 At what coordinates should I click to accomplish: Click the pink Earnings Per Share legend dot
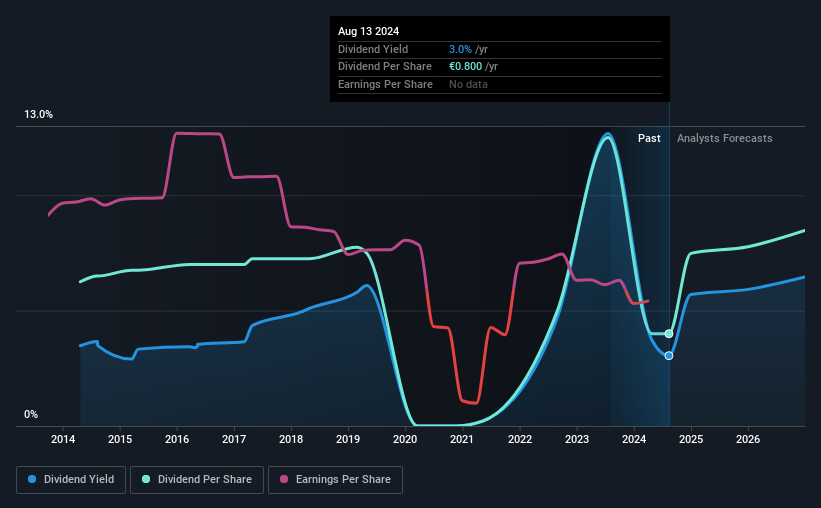[x=284, y=479]
